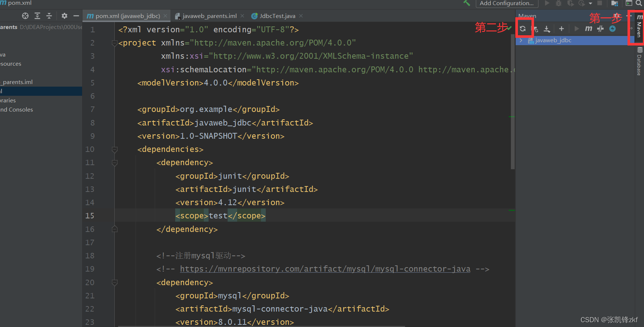Open Project Structure icon
644x327 pixels.
[615, 3]
